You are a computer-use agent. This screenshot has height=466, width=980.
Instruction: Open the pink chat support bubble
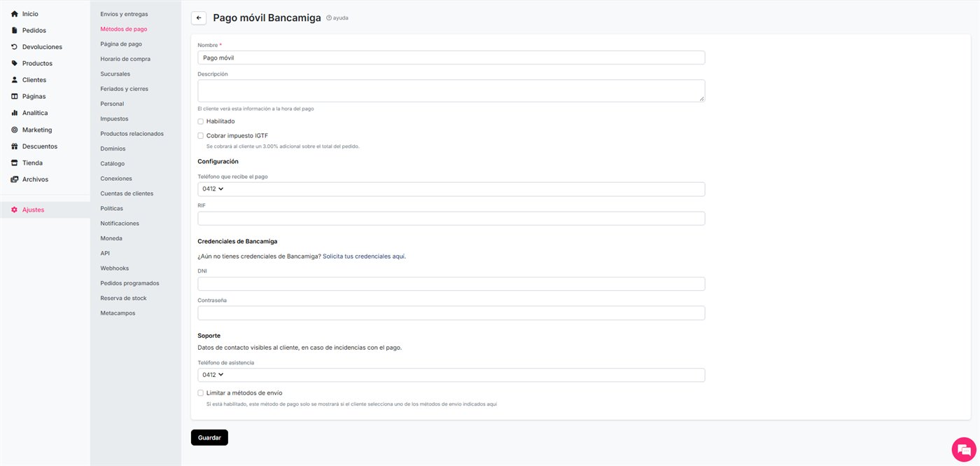click(x=964, y=449)
